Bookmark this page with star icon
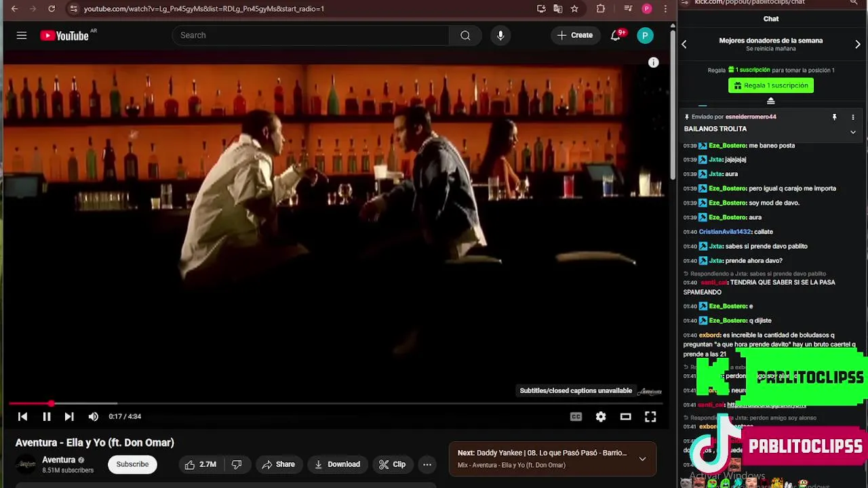 coord(574,9)
